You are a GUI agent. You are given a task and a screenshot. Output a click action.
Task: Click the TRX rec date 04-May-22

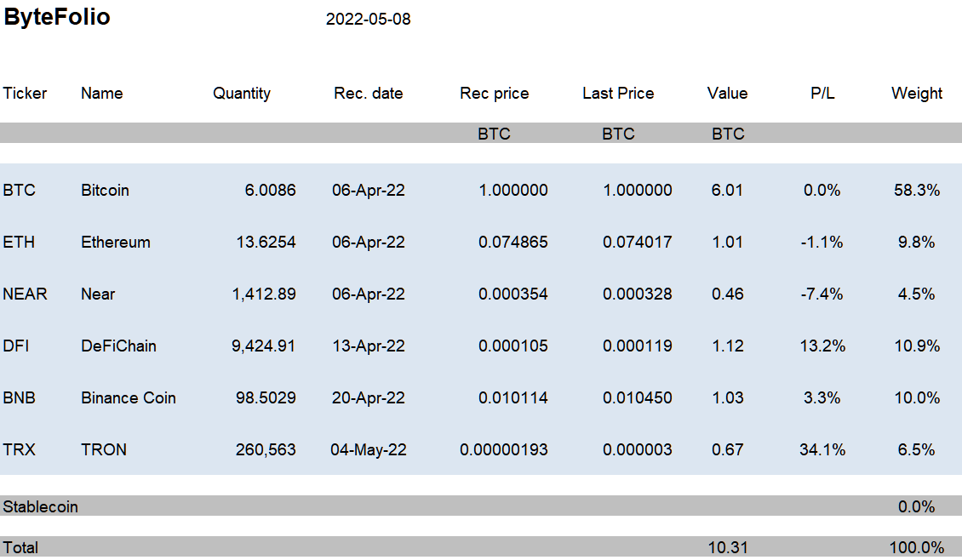coord(369,449)
